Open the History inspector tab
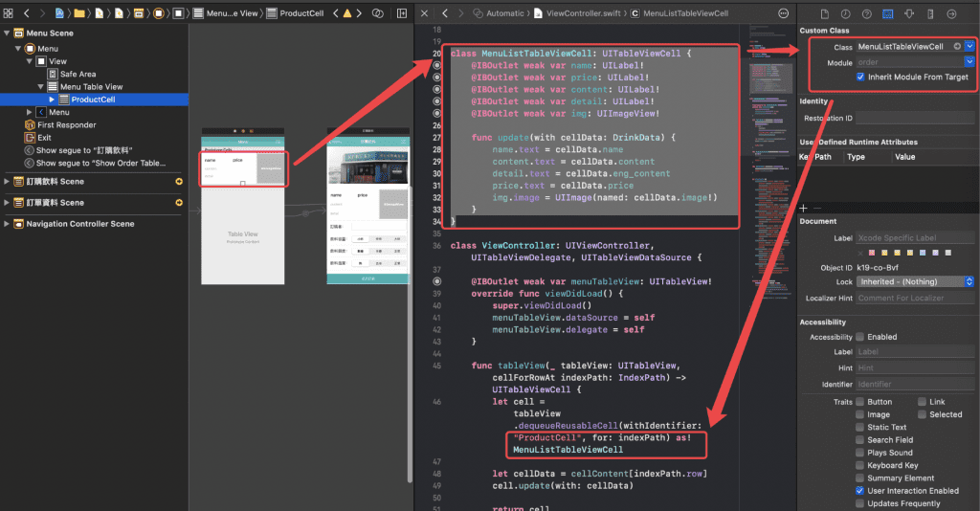This screenshot has width=980, height=511. coord(844,14)
